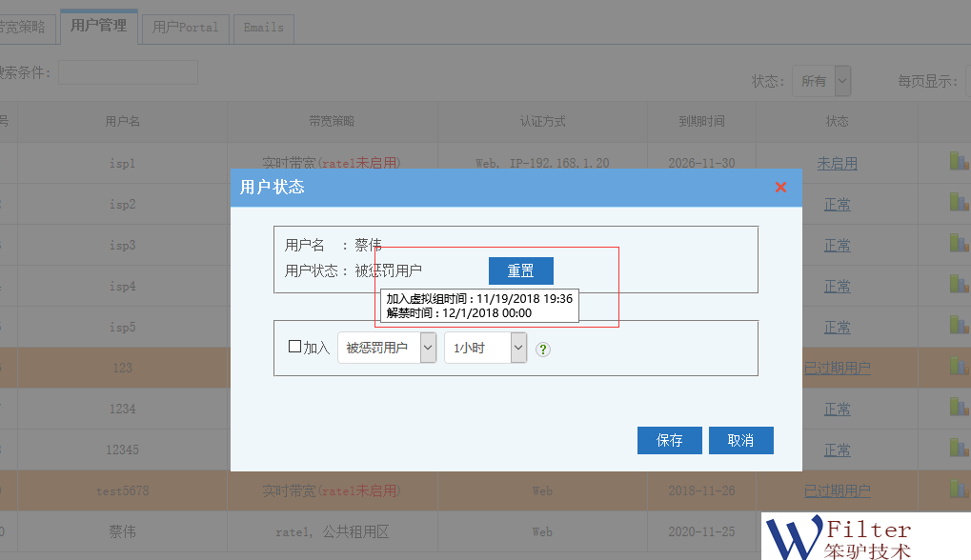Click the 保存 button

click(669, 440)
